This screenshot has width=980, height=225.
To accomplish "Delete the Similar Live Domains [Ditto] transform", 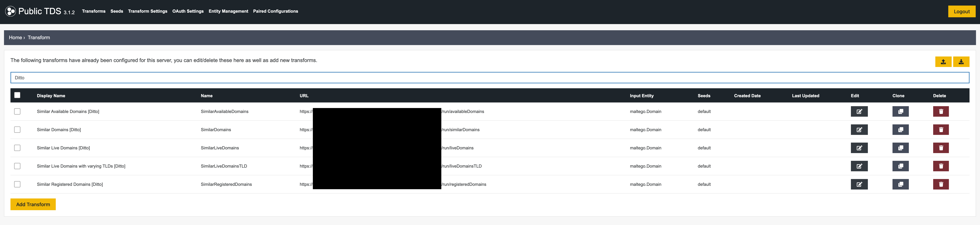I will pyautogui.click(x=941, y=148).
